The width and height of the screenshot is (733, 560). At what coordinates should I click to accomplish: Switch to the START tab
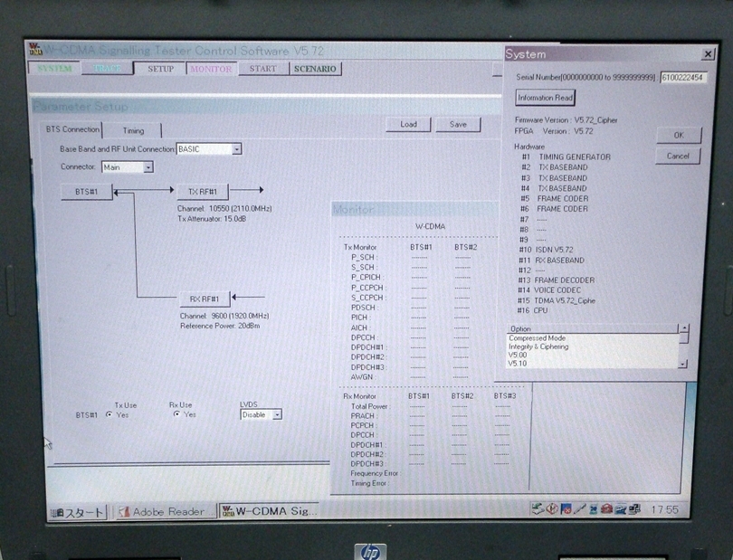click(x=262, y=69)
